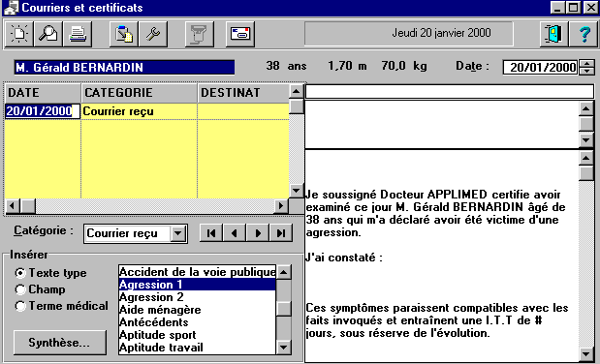Select Aide ménagère in list
600x364 pixels.
pos(197,310)
